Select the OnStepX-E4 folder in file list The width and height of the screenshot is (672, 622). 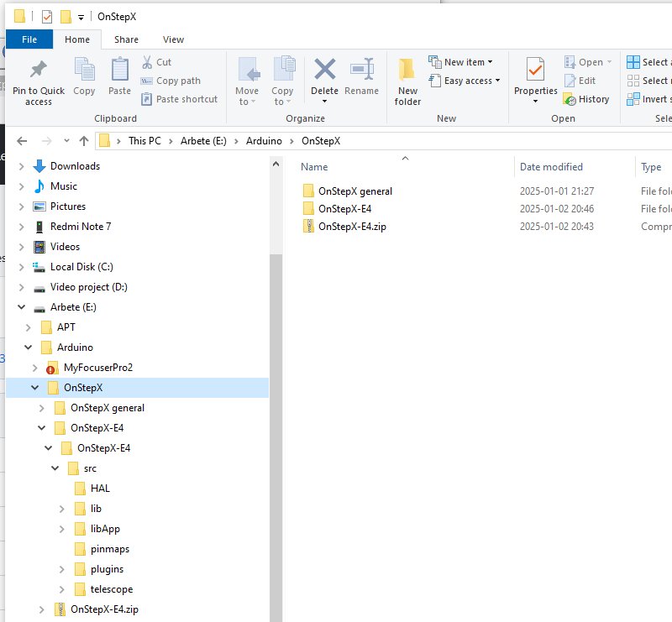(x=345, y=209)
